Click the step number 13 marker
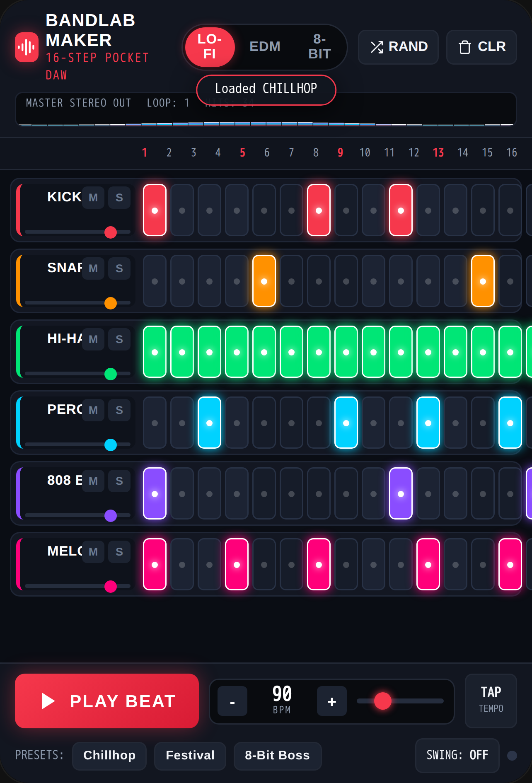Screen dimensions: 532x783 coord(438,153)
